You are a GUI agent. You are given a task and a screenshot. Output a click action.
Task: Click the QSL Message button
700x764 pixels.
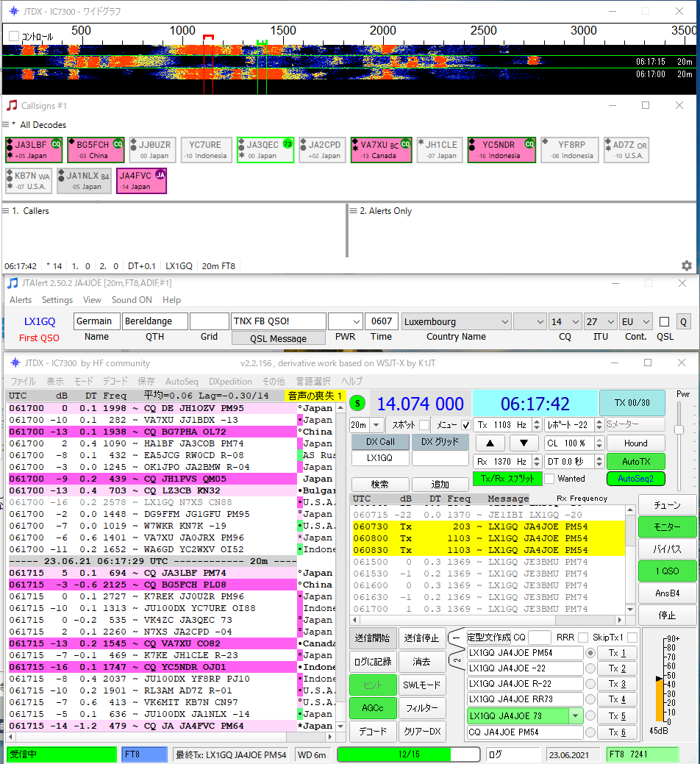tap(278, 338)
